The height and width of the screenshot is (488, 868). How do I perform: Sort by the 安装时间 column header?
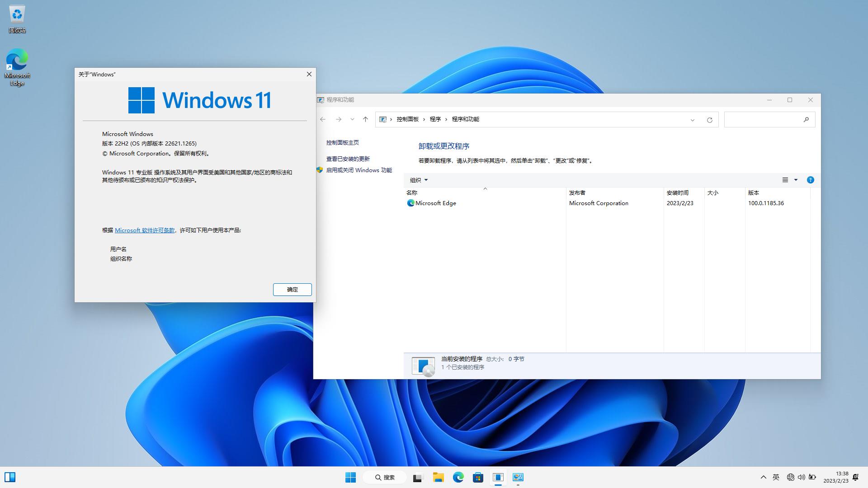coord(684,193)
